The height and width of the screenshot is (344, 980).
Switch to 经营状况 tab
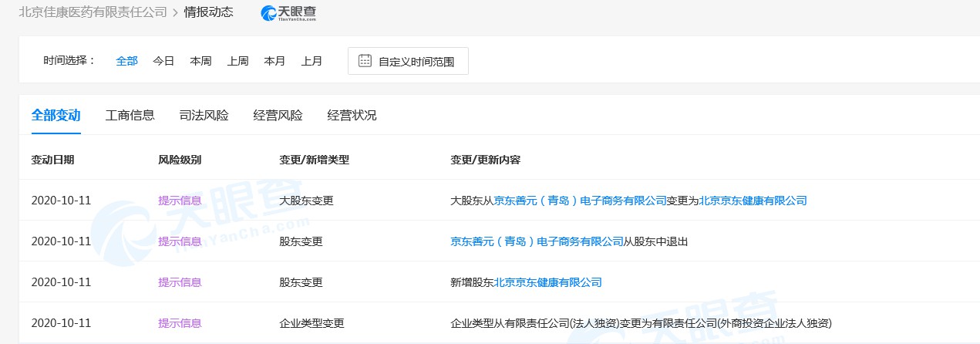(x=352, y=116)
